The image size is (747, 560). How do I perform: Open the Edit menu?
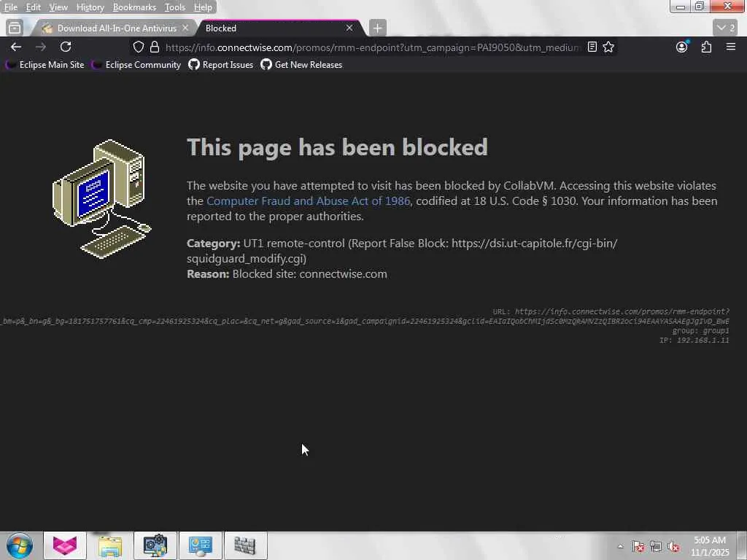(x=33, y=7)
